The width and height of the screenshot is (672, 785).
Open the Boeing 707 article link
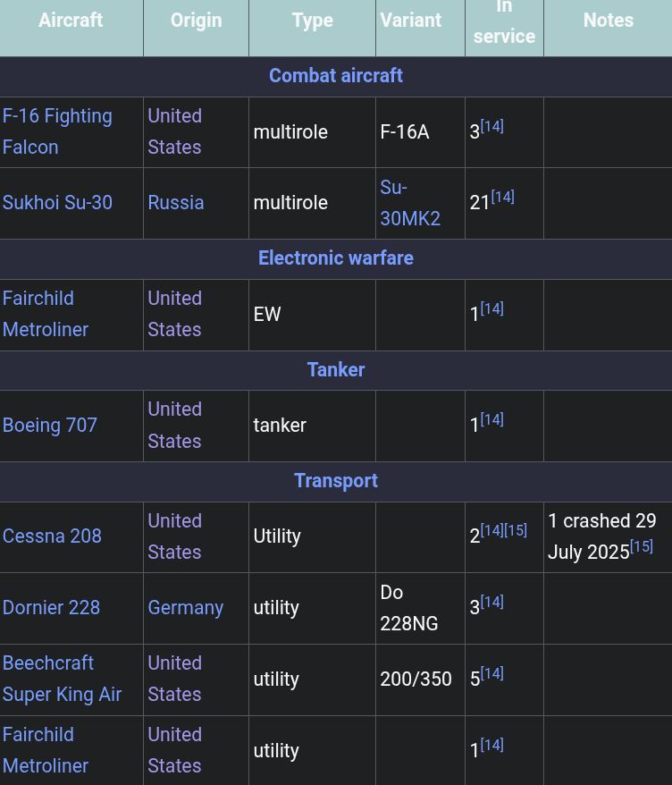50,426
